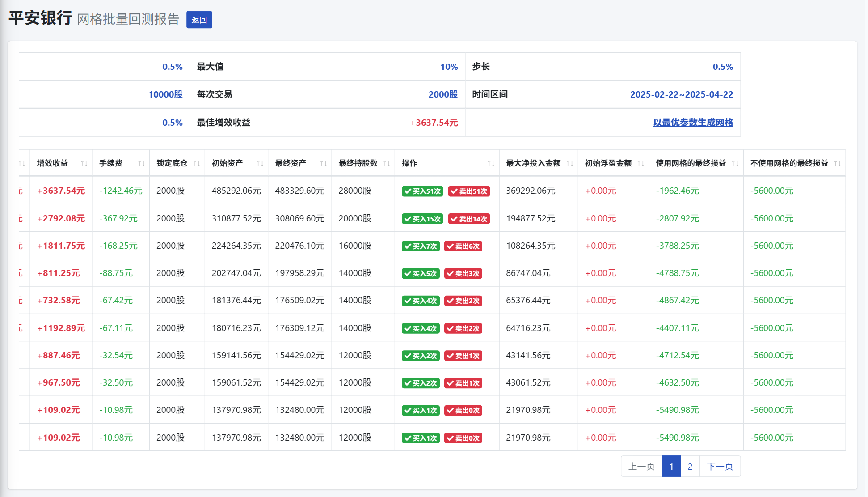Viewport: 868px width, 497px height.
Task: Sort by 初始浮盈金额 column arrows
Action: coord(641,163)
